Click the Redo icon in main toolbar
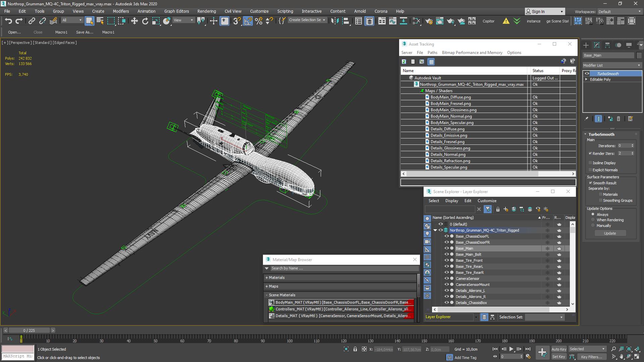 coord(19,21)
